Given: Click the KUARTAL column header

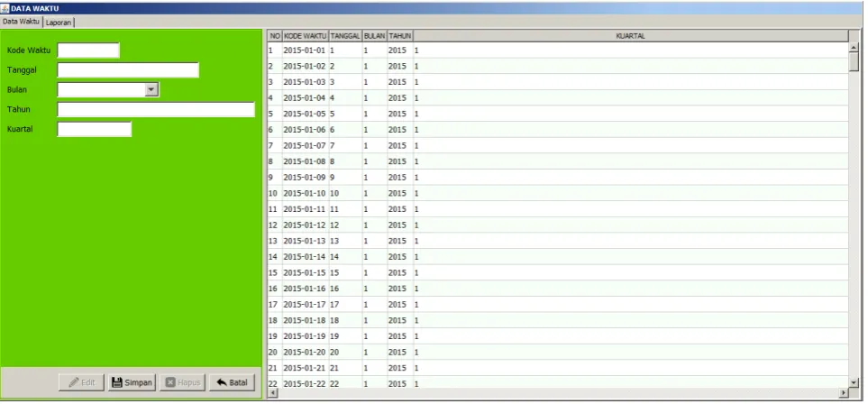Looking at the screenshot, I should (631, 36).
